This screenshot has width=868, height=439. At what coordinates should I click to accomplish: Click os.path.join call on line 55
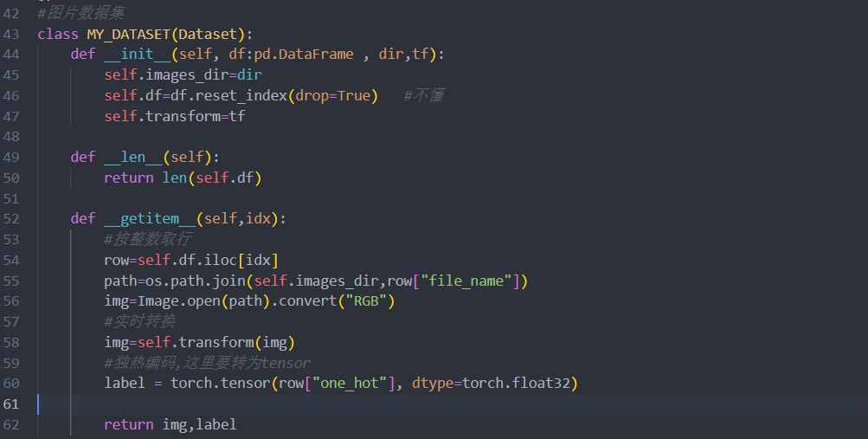[196, 281]
